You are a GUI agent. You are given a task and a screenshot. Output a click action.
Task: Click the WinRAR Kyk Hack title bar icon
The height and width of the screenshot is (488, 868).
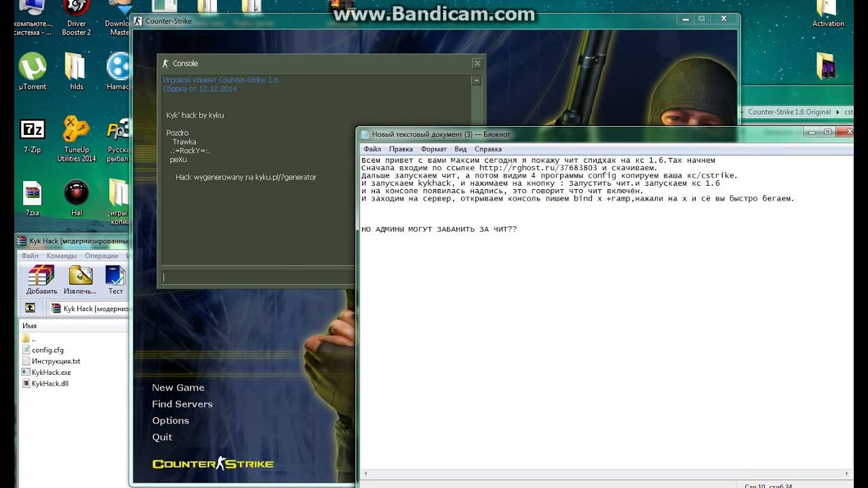point(22,241)
